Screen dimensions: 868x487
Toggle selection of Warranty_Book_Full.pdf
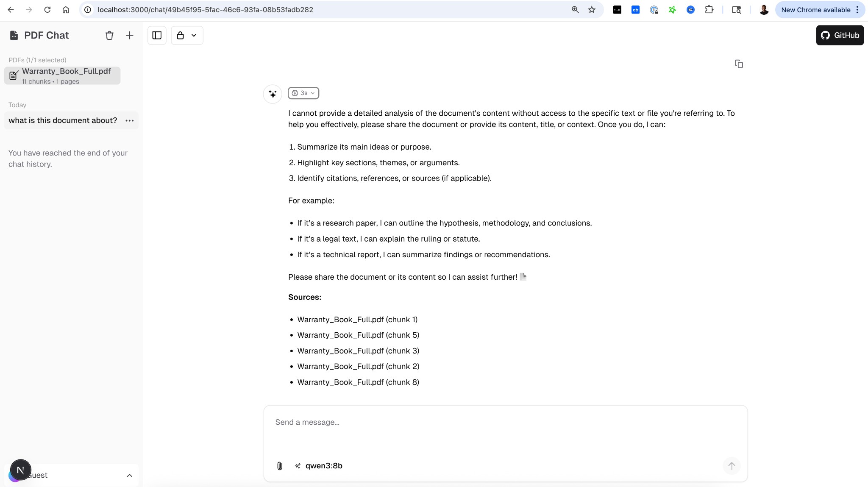(x=62, y=76)
